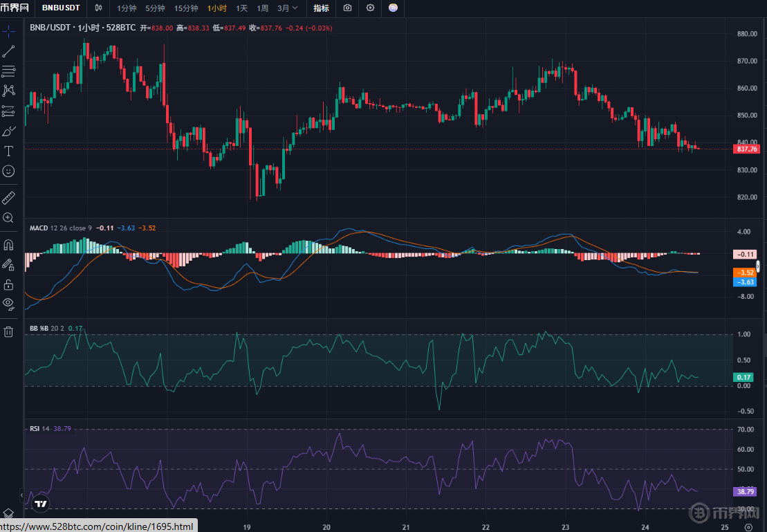Choose the text annotation tool
Screen dimensions: 767x532
[8, 151]
